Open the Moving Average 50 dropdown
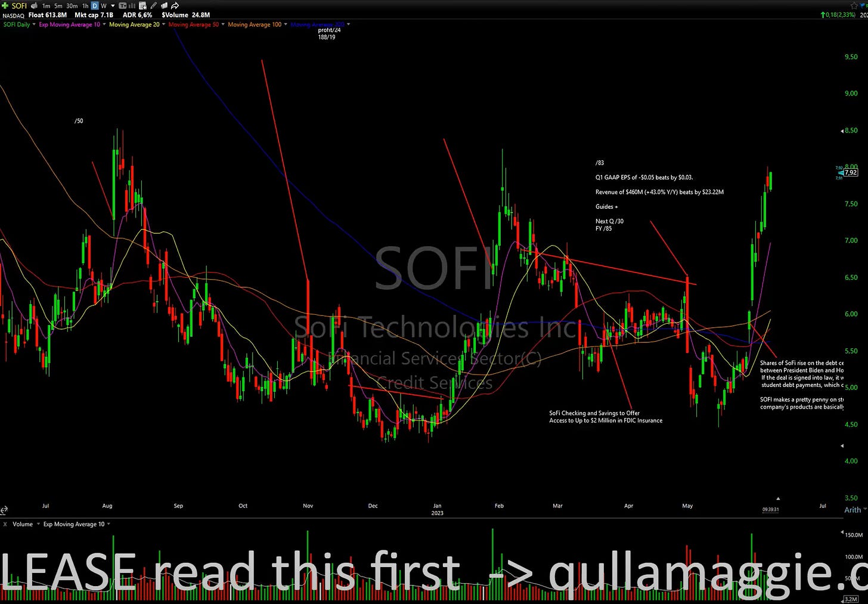This screenshot has width=868, height=604. click(x=223, y=24)
